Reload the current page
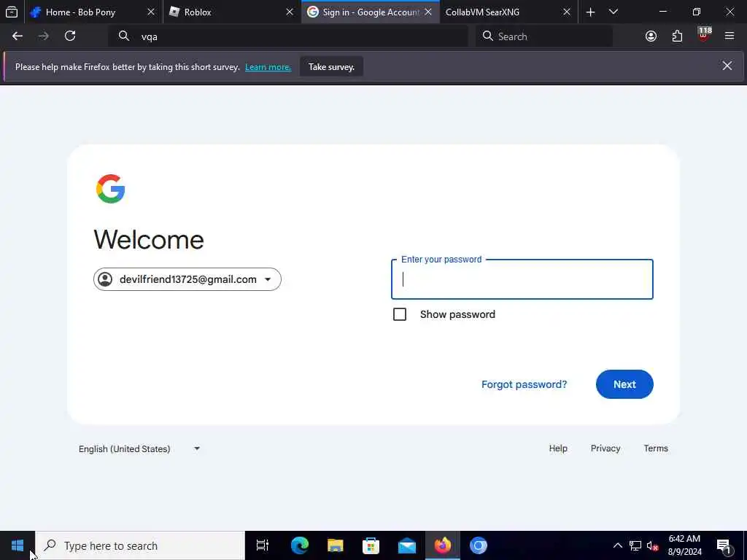Image resolution: width=747 pixels, height=560 pixels. pos(70,36)
